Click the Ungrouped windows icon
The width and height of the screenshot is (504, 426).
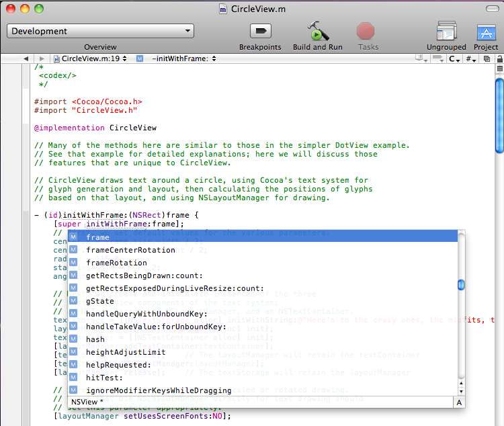pyautogui.click(x=446, y=31)
